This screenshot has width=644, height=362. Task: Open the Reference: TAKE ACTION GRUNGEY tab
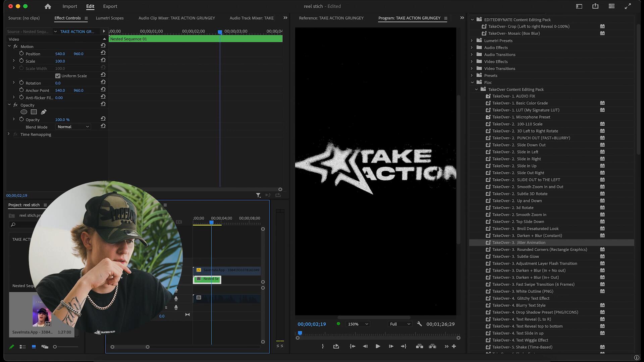click(x=331, y=18)
